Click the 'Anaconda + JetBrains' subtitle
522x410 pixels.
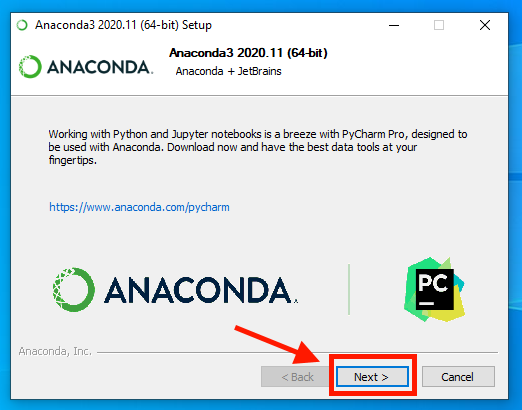(229, 71)
